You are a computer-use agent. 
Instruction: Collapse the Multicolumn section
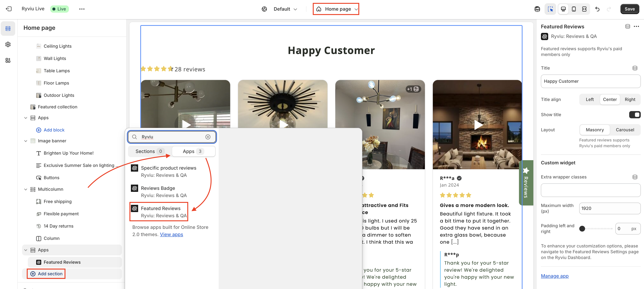coord(25,189)
